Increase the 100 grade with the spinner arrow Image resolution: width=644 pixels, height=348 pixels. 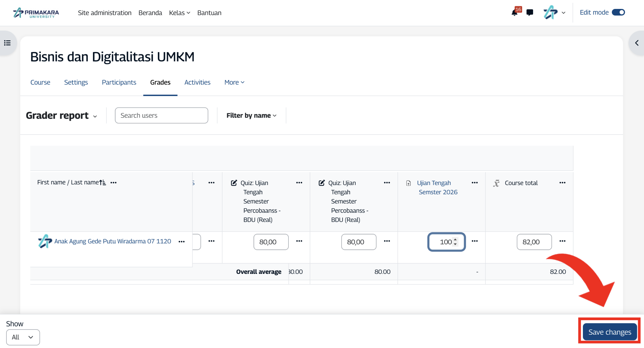point(455,240)
